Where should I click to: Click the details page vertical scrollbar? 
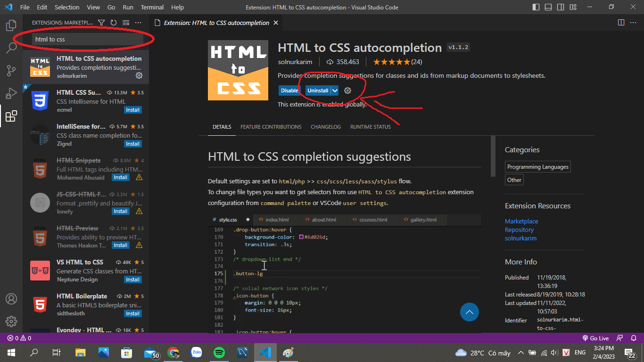coord(493,156)
